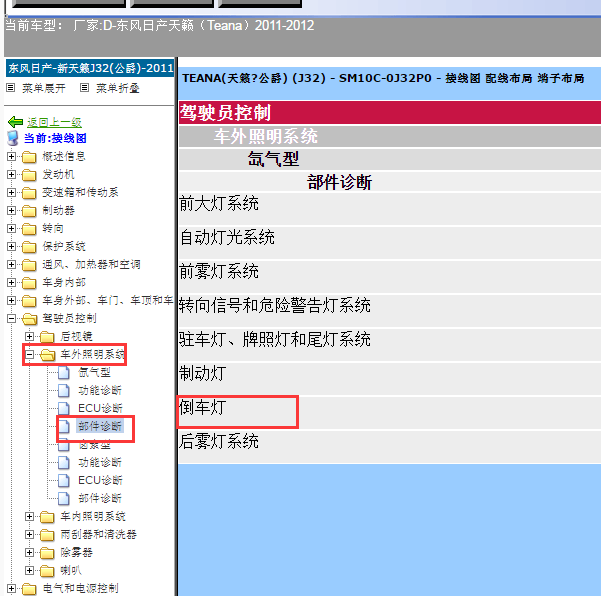
Task: Expand the 后视镜 tree node
Action: point(29,337)
